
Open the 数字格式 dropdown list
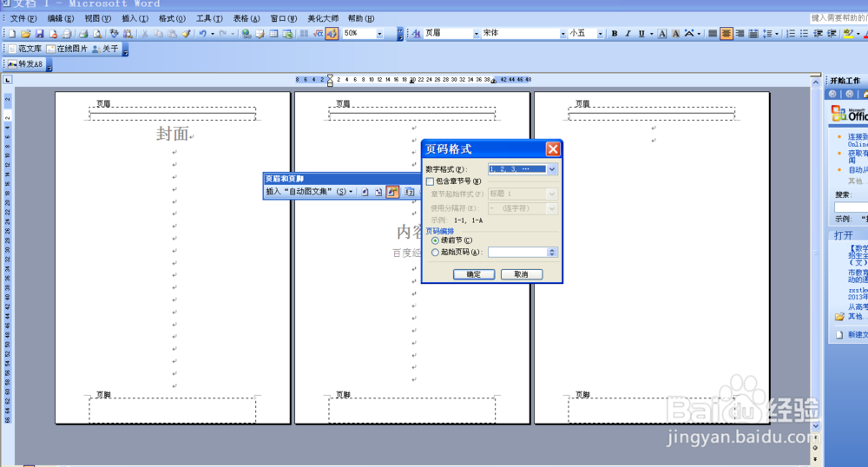pos(552,169)
